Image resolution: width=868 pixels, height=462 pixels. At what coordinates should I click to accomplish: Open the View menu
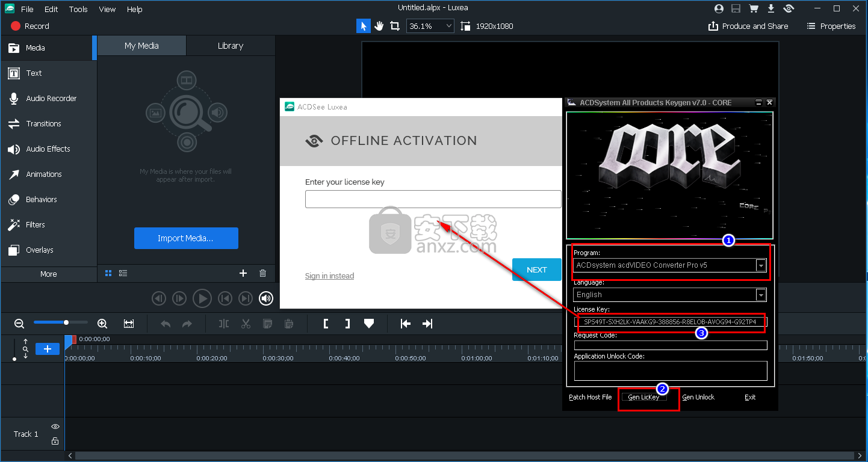click(x=107, y=9)
